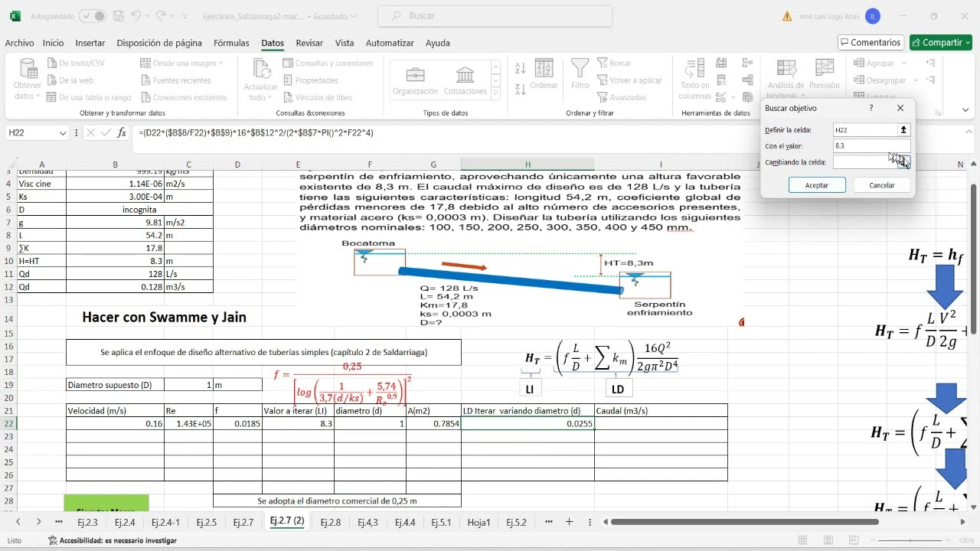The width and height of the screenshot is (980, 551).
Task: Click the Propiedades button
Action: [x=311, y=80]
